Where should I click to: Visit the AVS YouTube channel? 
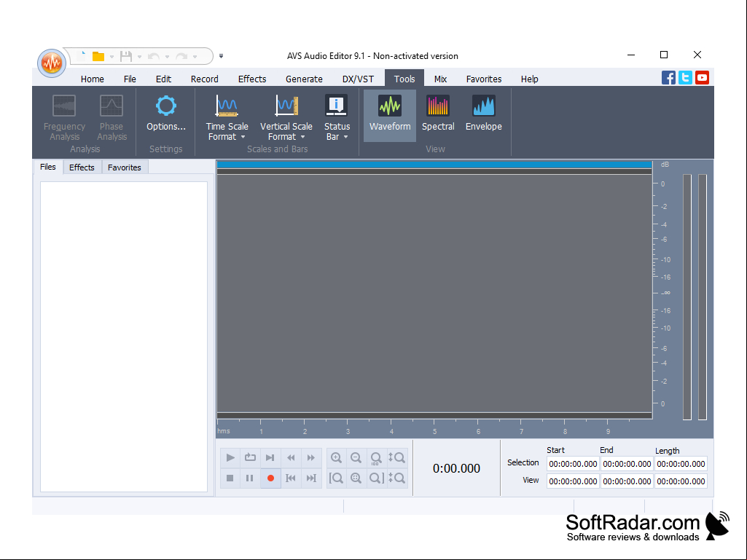(x=702, y=78)
